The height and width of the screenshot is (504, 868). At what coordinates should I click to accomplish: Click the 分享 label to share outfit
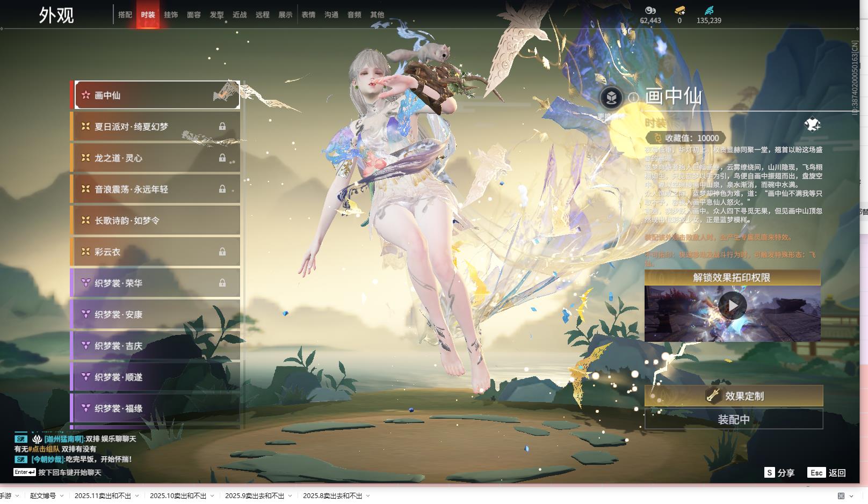pyautogui.click(x=786, y=473)
